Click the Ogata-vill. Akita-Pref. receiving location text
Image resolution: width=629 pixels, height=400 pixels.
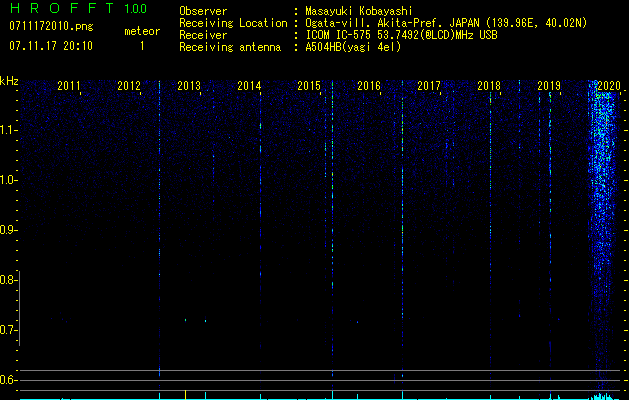(446, 23)
